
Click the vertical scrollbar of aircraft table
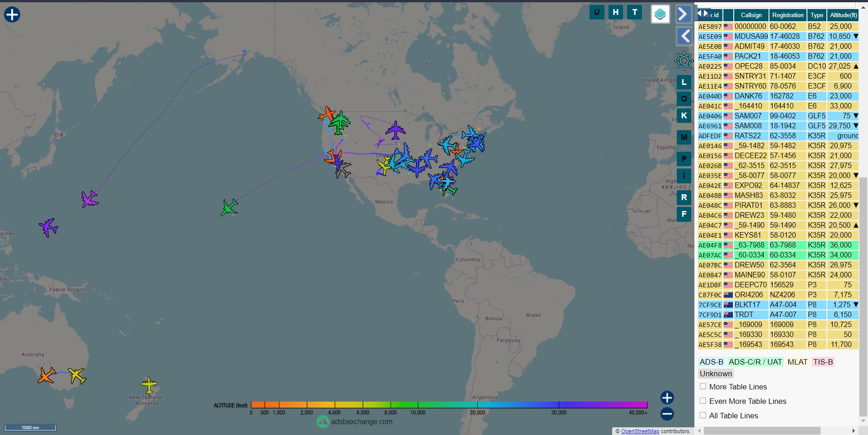coord(863,296)
